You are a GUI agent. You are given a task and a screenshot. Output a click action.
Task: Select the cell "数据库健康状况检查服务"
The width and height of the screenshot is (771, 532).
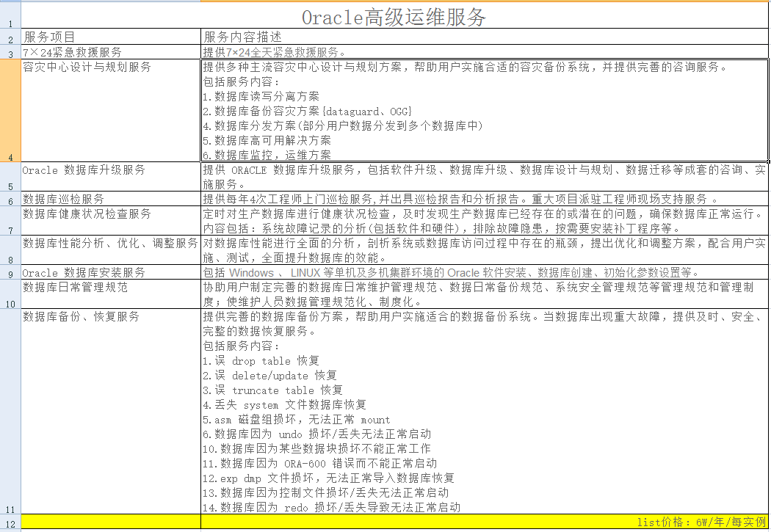click(111, 221)
